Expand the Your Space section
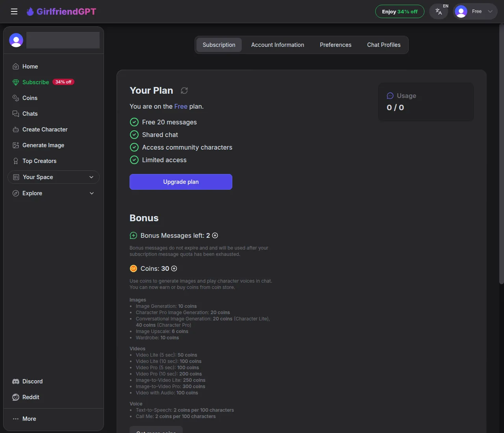Viewport: 504px width, 433px height. (x=54, y=177)
